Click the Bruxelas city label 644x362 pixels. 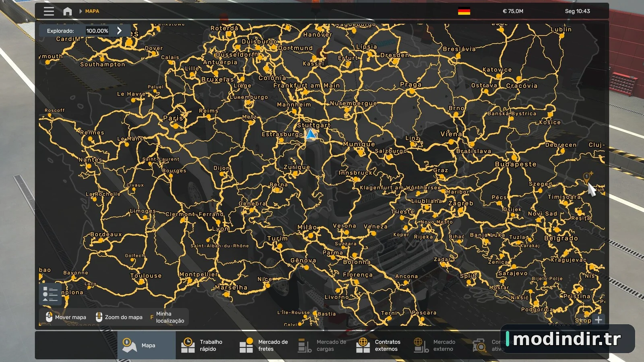point(217,79)
